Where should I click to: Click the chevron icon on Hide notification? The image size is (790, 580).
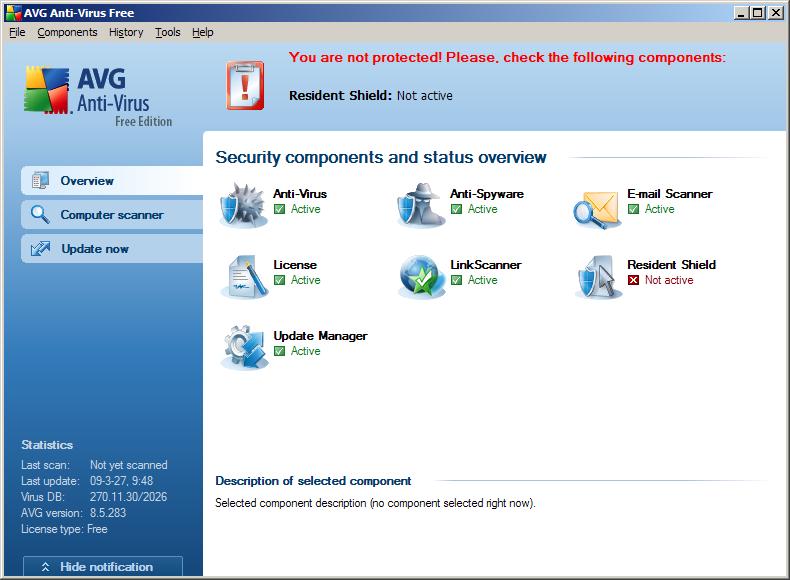click(45, 567)
